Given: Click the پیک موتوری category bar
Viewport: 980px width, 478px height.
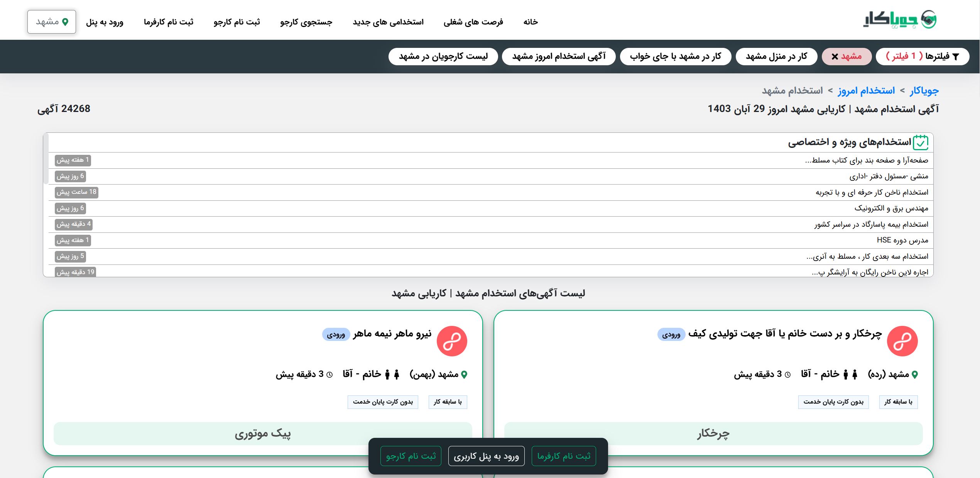Looking at the screenshot, I should (263, 434).
